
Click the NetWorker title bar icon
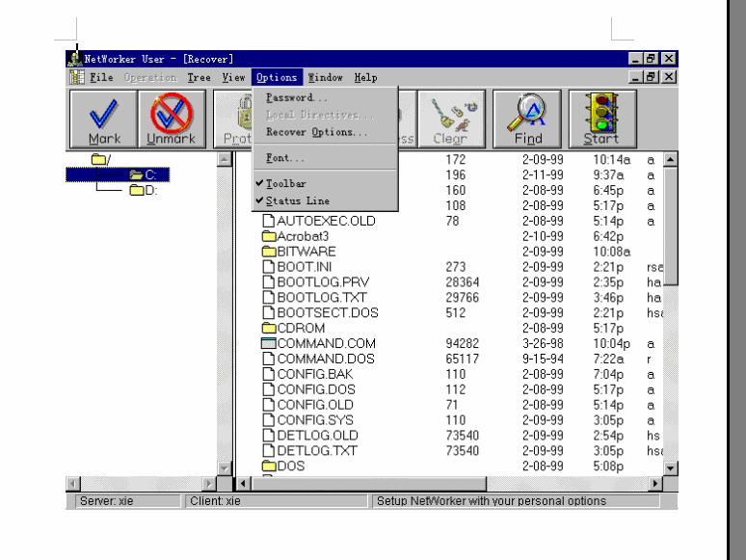point(75,59)
